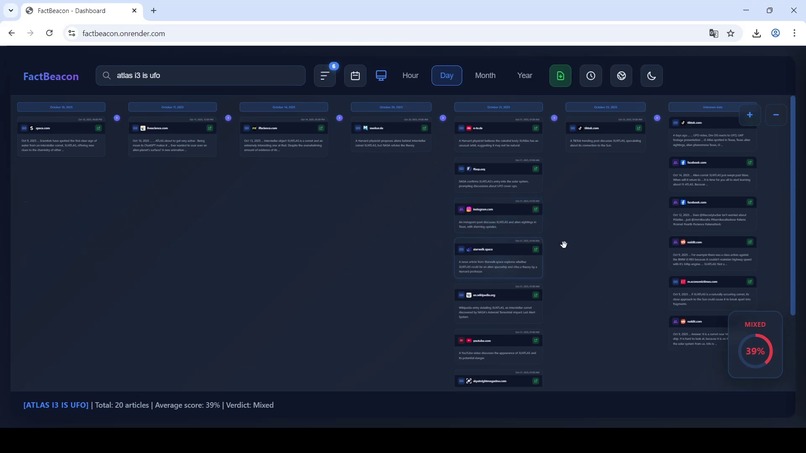Click the MIXED 39% verdict gauge
Viewport: 806px width, 453px height.
(755, 345)
